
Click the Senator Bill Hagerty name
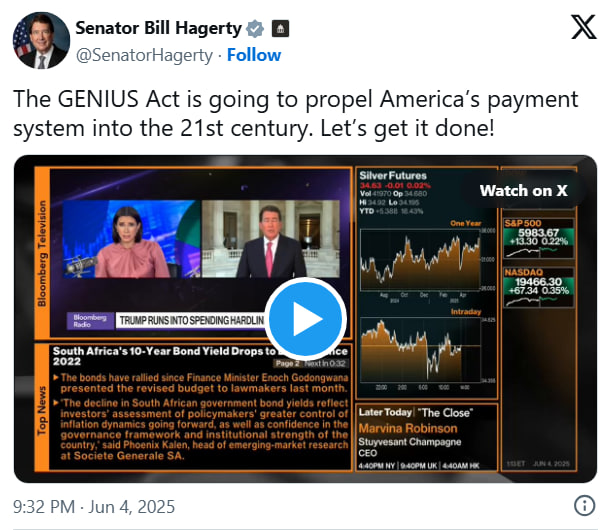[158, 28]
